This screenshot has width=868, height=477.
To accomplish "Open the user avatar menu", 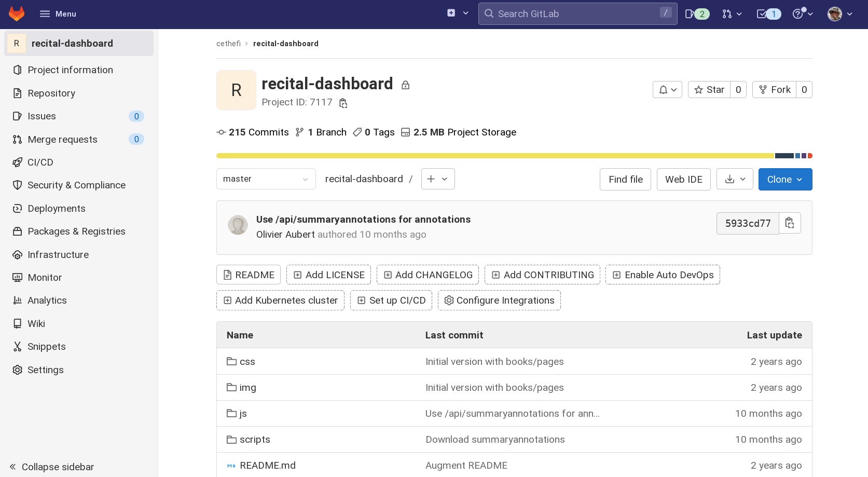I will pos(840,14).
